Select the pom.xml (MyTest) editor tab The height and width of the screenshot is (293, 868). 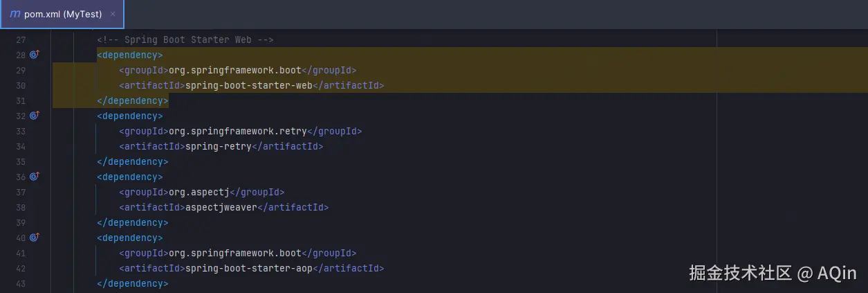point(62,14)
